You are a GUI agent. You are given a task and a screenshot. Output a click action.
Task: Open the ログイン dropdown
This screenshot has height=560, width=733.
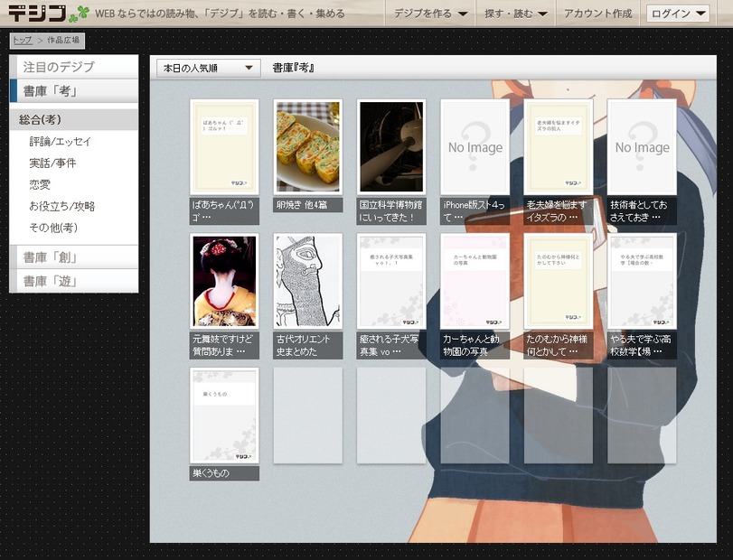[678, 14]
